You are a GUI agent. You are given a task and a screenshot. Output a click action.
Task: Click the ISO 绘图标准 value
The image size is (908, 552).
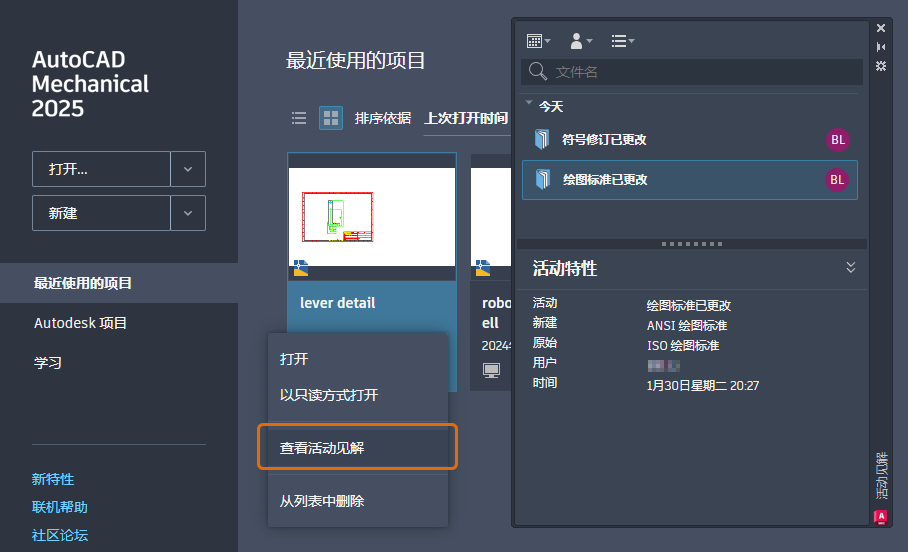[683, 346]
